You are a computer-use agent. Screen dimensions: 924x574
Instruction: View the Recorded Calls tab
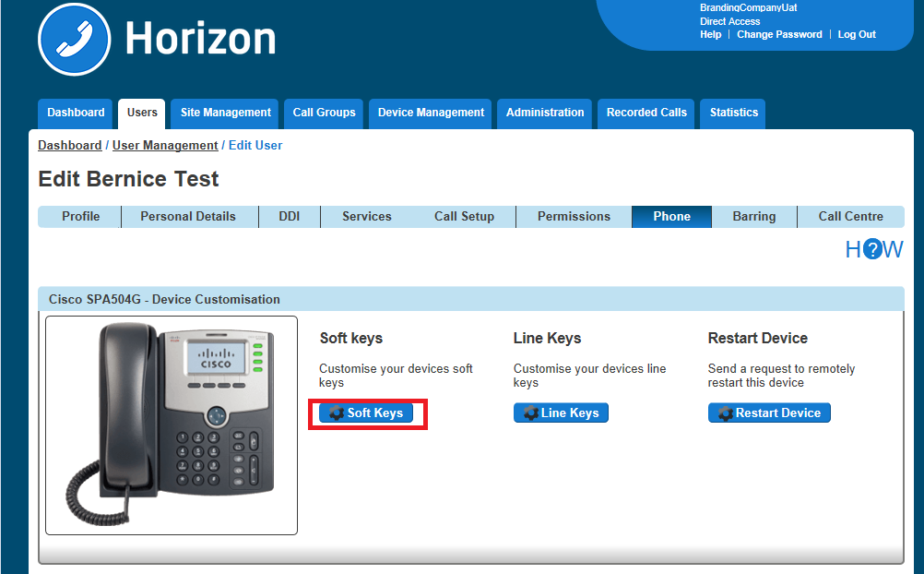(x=646, y=114)
